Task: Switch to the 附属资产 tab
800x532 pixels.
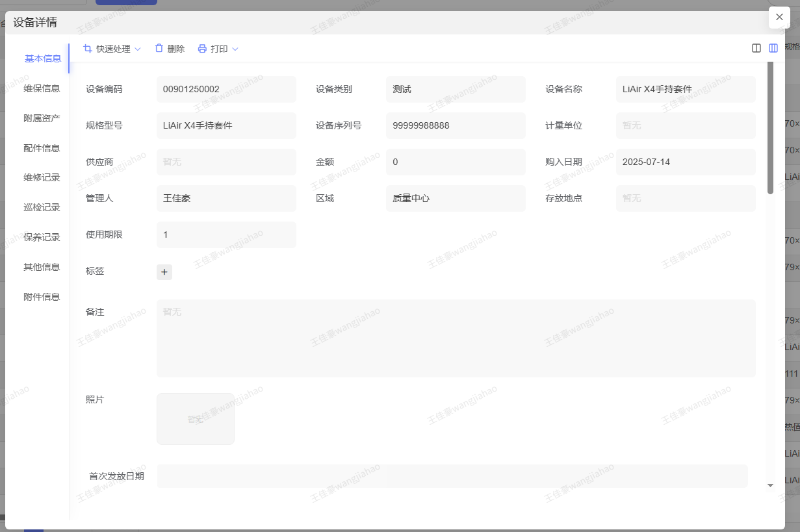Action: (x=42, y=118)
